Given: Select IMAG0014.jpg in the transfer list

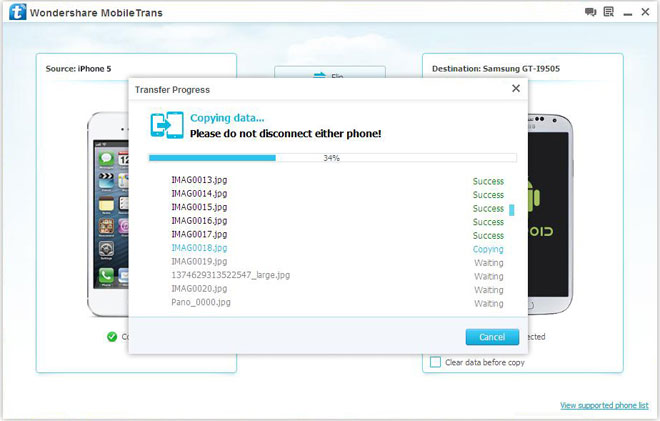Looking at the screenshot, I should click(199, 193).
